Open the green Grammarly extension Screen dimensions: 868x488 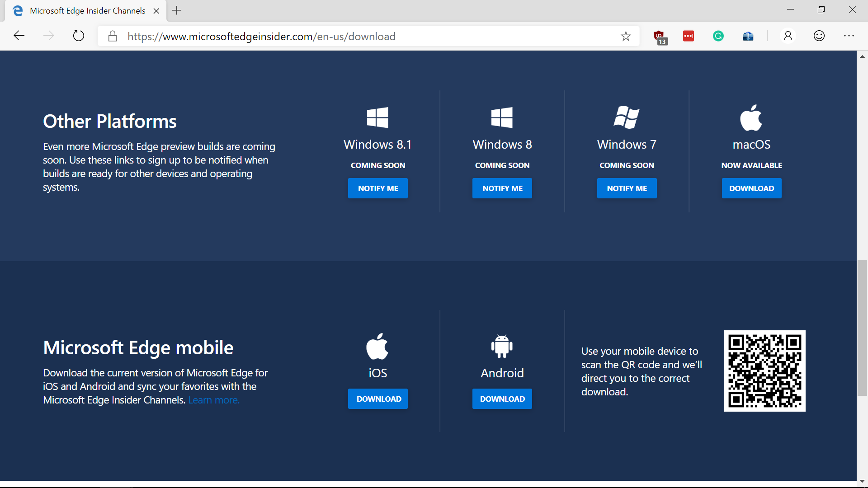click(718, 36)
